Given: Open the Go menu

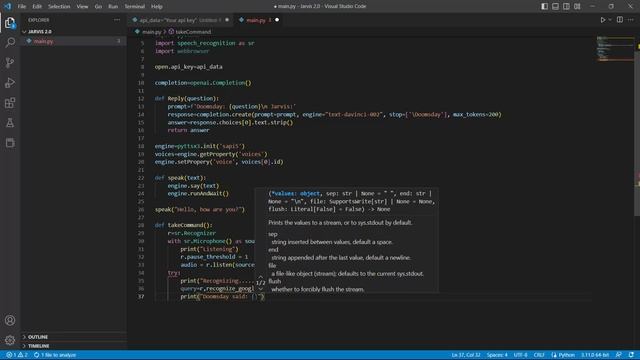Looking at the screenshot, I should [98, 6].
